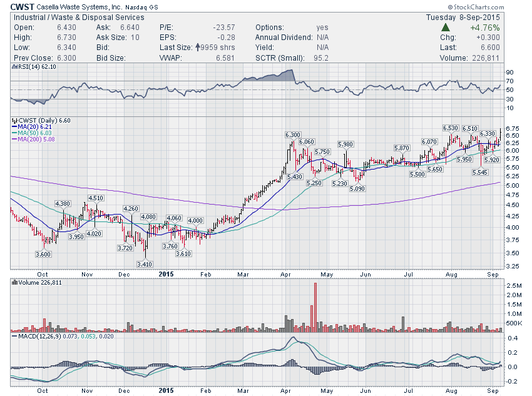Select the blue MA(20) 6.21 legend entry
Image resolution: width=532 pixels, height=396 pixels.
coord(31,127)
